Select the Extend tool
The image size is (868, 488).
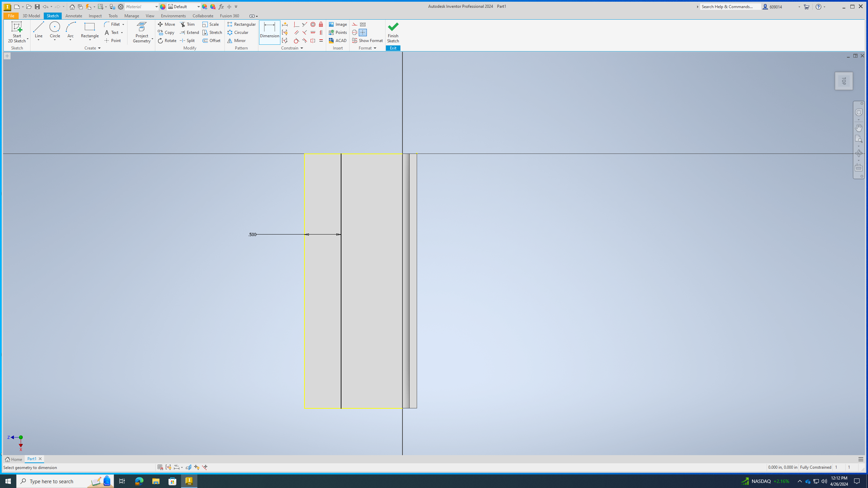coord(189,32)
